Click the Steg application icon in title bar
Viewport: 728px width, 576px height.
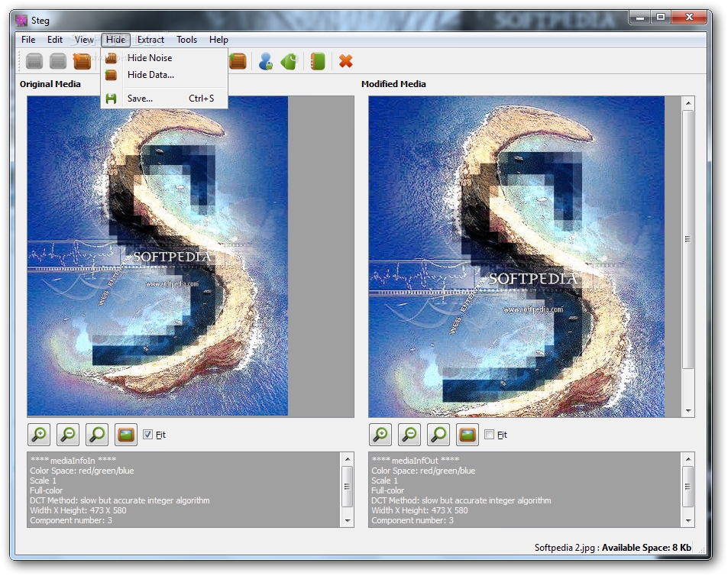[x=21, y=21]
